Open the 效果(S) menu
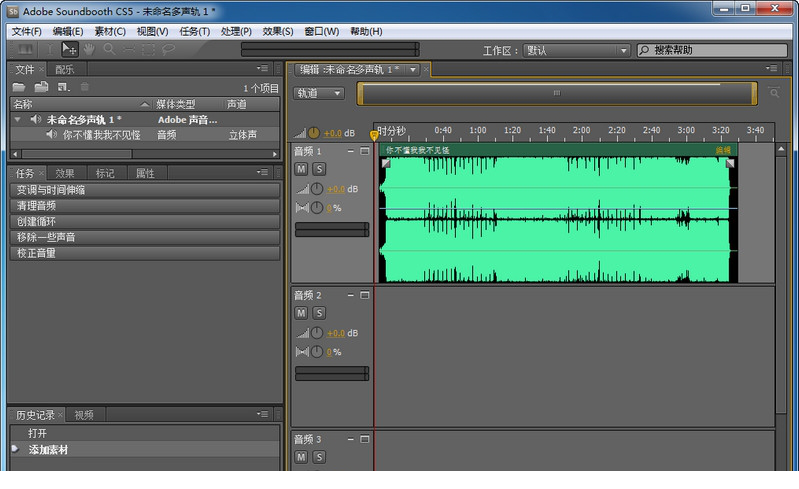The height and width of the screenshot is (489, 799). 278,32
